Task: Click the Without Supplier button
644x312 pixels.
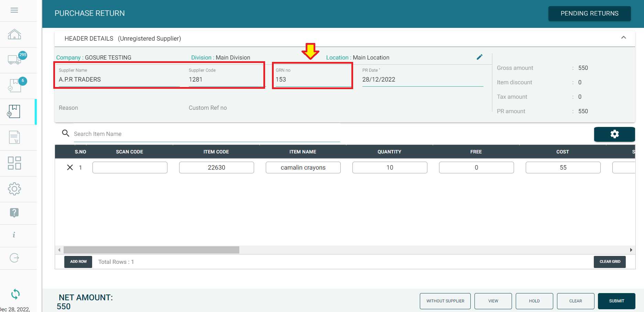Action: point(445,301)
